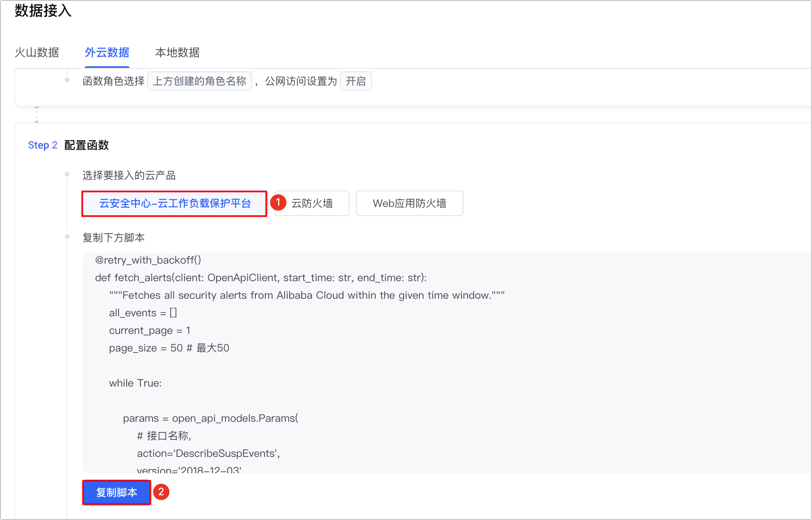Click the params = open_api_models.Params( line
812x520 pixels.
point(211,418)
